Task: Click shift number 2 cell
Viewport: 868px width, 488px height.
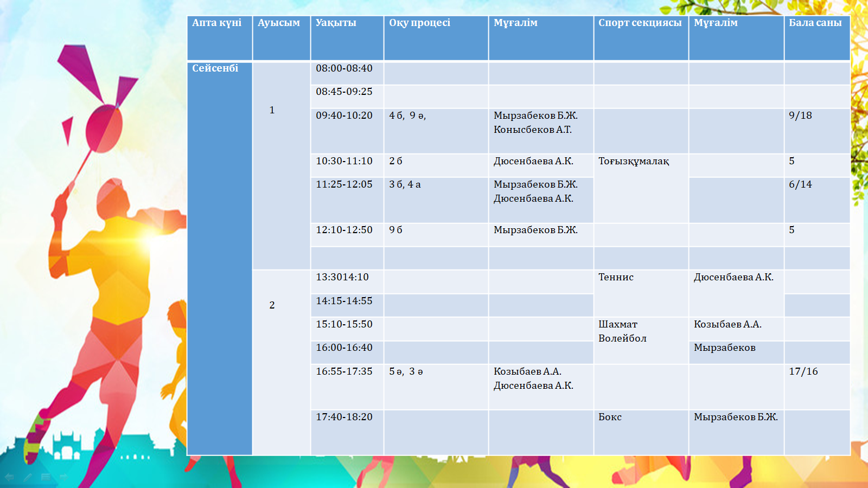Action: click(x=282, y=362)
